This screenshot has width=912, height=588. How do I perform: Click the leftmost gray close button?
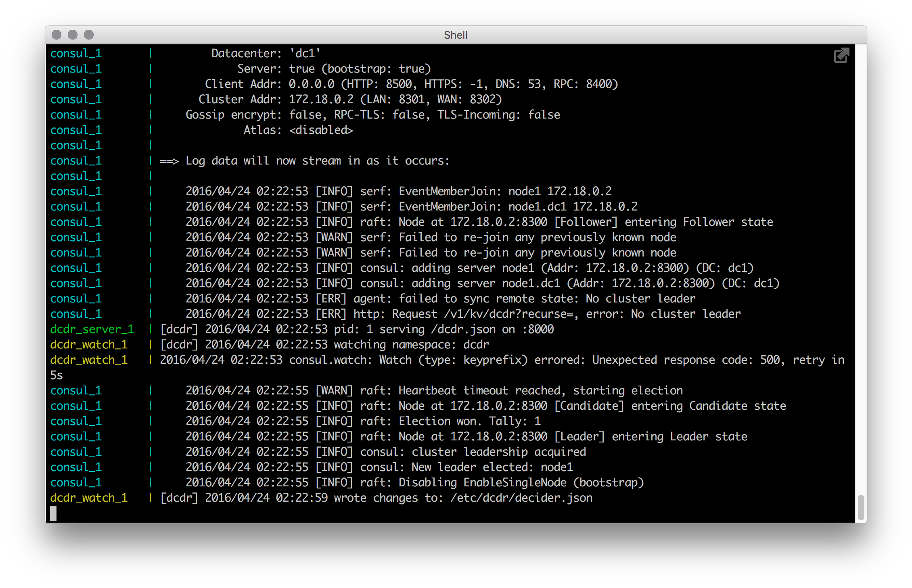tap(57, 35)
